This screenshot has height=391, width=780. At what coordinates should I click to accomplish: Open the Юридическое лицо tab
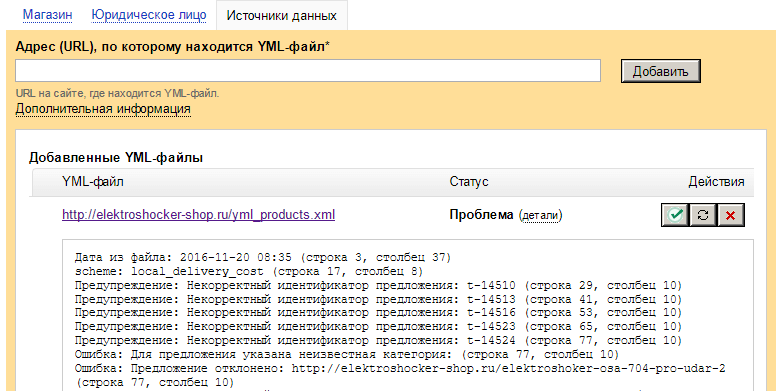click(149, 14)
